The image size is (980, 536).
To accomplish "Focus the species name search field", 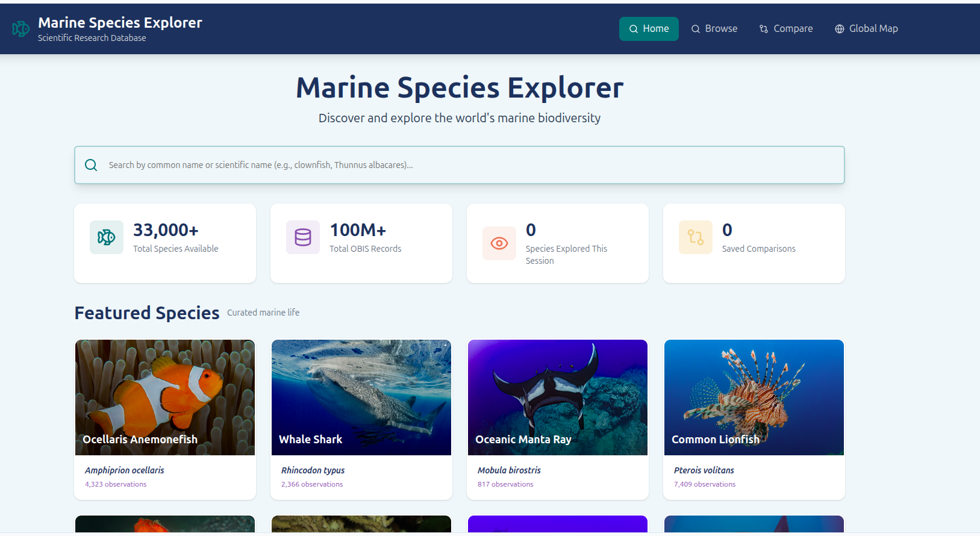I will (x=460, y=165).
